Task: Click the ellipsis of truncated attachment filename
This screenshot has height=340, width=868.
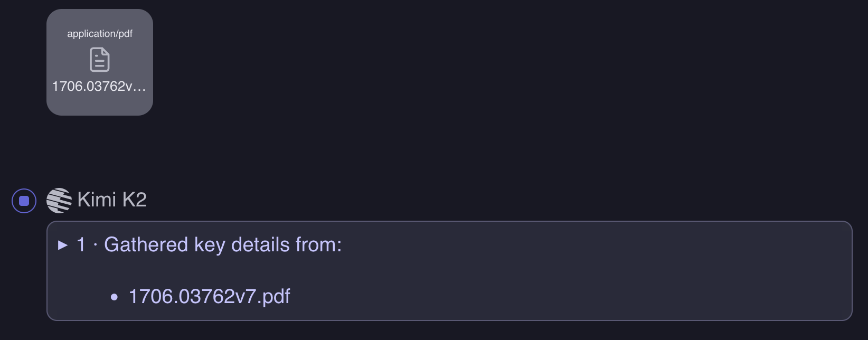Action: point(139,87)
